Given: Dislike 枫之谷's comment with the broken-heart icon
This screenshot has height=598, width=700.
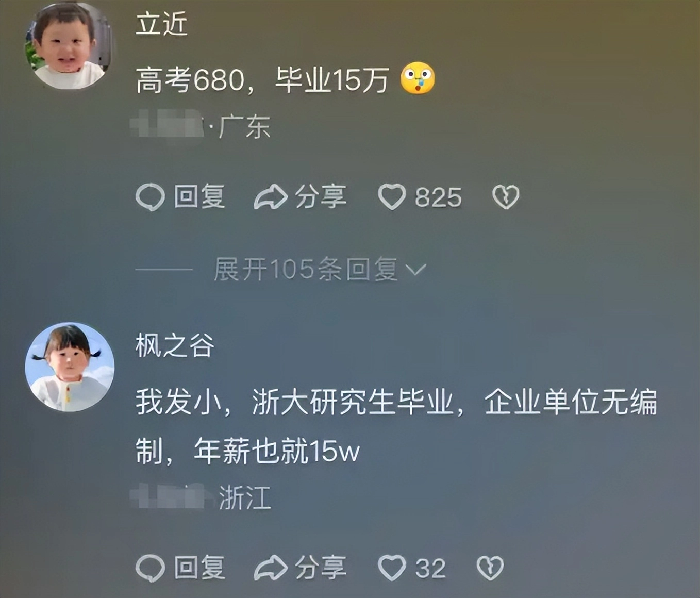Looking at the screenshot, I should tap(490, 568).
